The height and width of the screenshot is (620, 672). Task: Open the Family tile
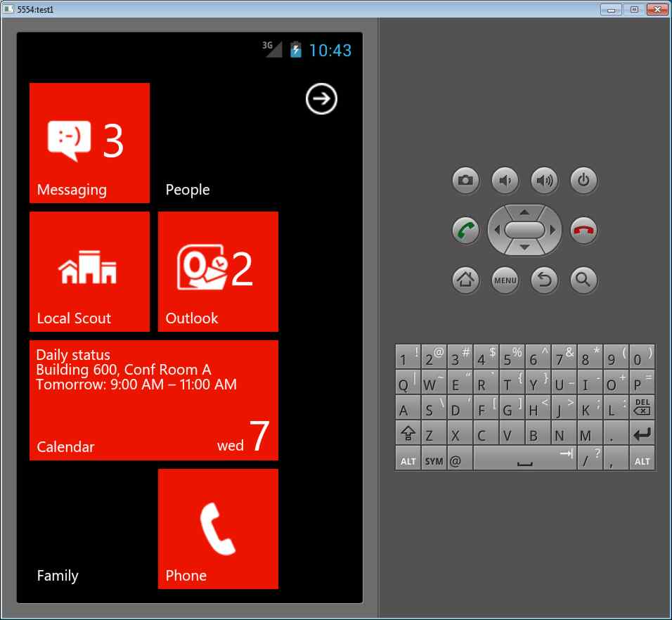[x=89, y=529]
